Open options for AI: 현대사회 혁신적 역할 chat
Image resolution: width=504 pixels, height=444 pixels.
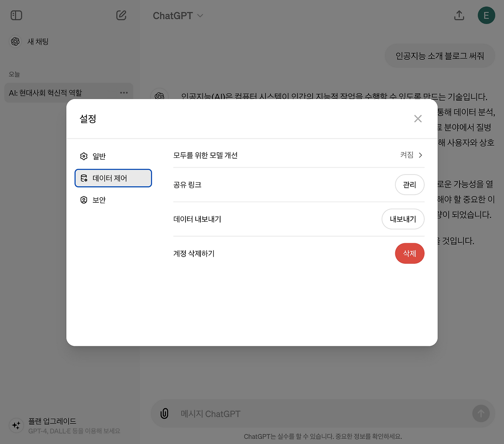pyautogui.click(x=124, y=93)
